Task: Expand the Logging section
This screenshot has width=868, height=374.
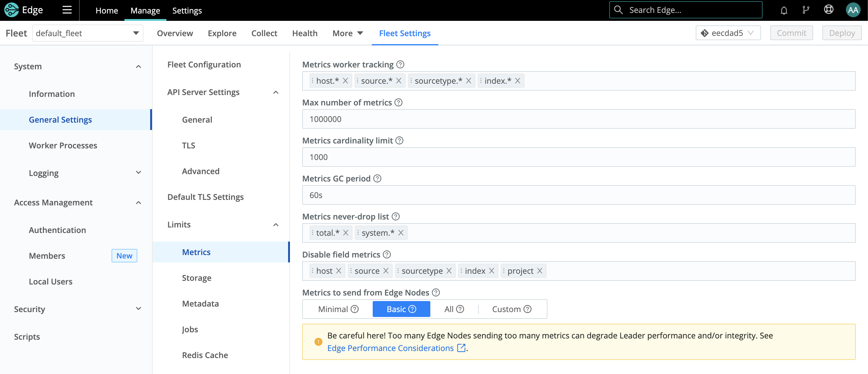Action: point(139,173)
